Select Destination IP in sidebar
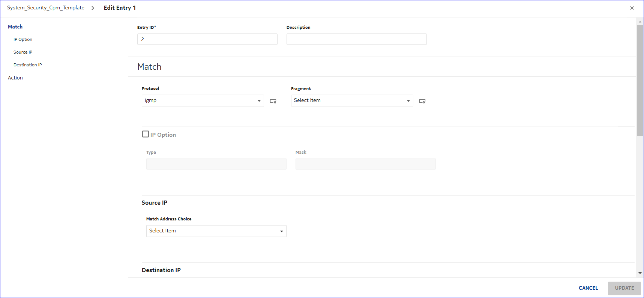The width and height of the screenshot is (644, 298). (x=28, y=65)
